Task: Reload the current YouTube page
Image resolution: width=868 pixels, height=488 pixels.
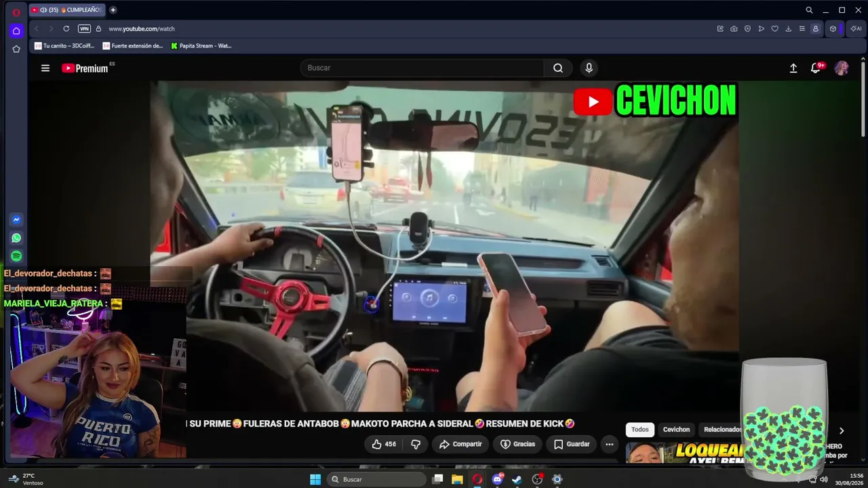Action: 66,28
